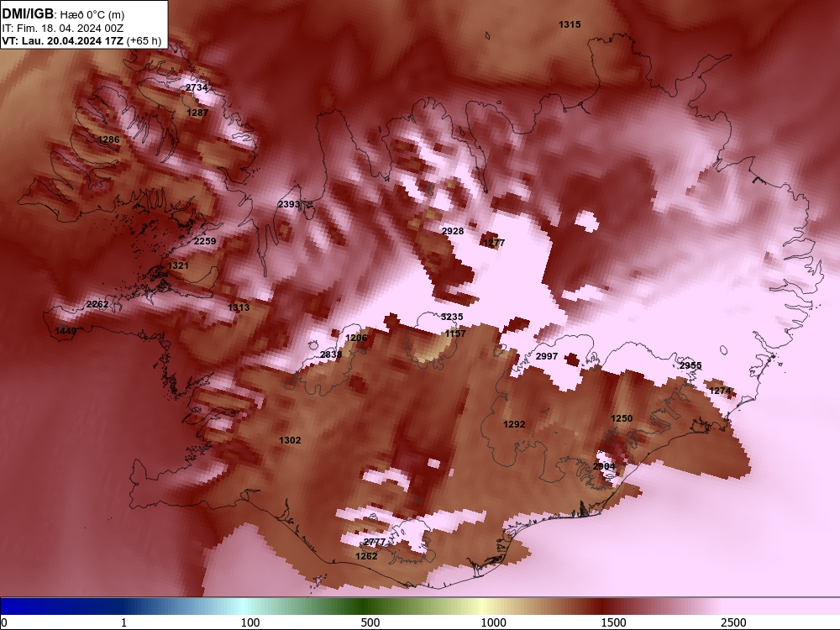Viewport: 840px width, 630px height.
Task: Select the 1287 height label
Action: [x=197, y=113]
